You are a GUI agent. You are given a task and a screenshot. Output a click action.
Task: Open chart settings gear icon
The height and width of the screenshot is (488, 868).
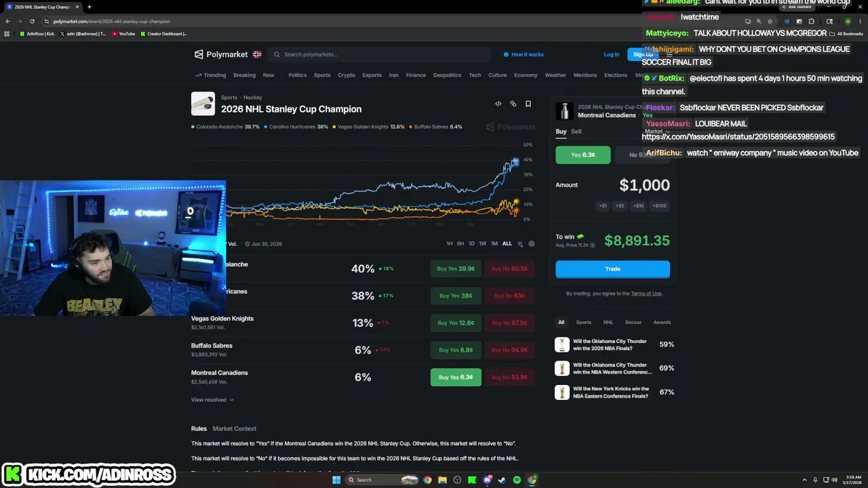pos(532,244)
